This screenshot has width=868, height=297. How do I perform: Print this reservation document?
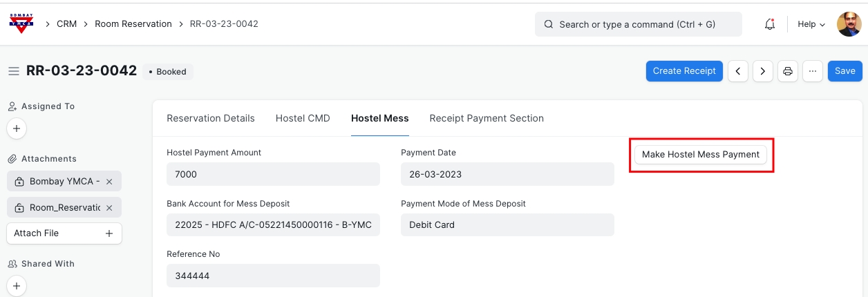tap(787, 71)
